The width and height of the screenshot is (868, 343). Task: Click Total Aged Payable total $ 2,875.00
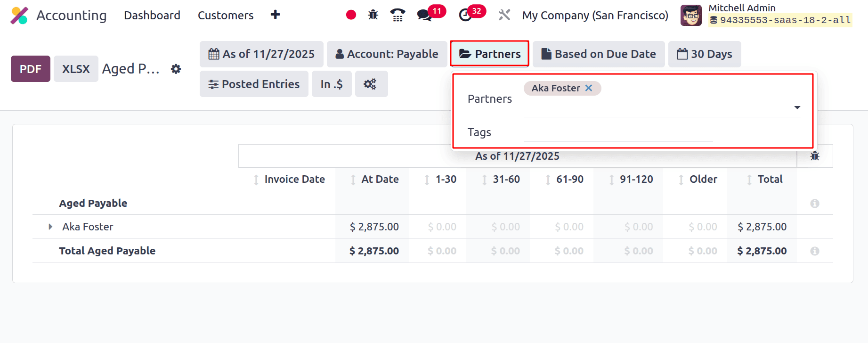762,251
